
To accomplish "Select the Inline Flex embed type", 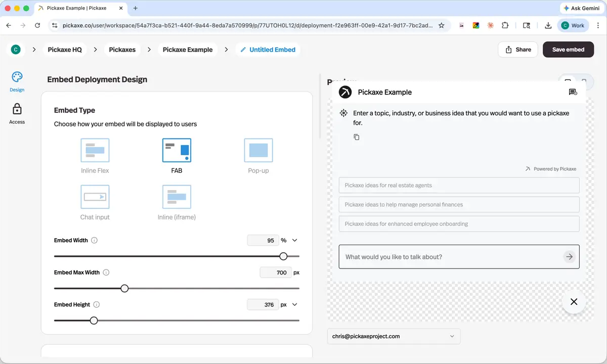I will pyautogui.click(x=95, y=156).
